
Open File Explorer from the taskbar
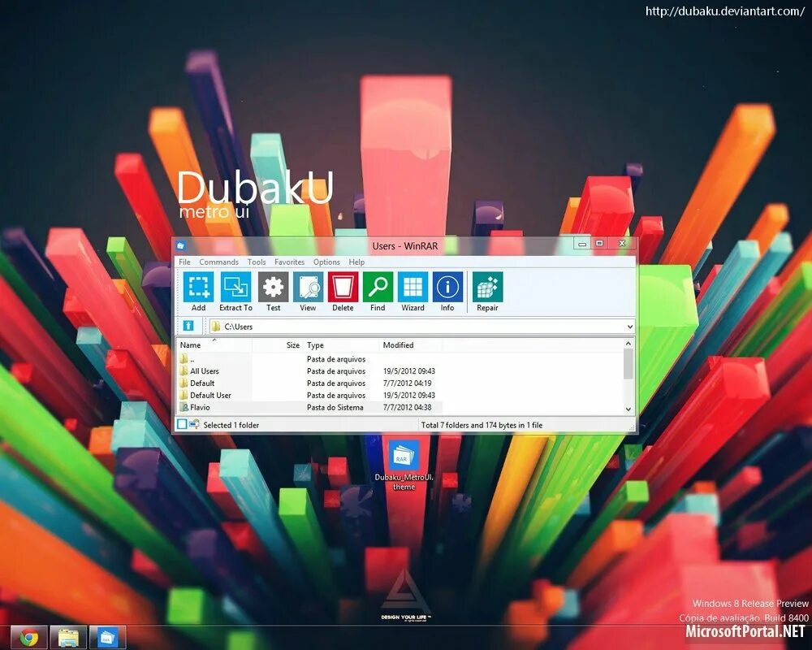tap(68, 637)
